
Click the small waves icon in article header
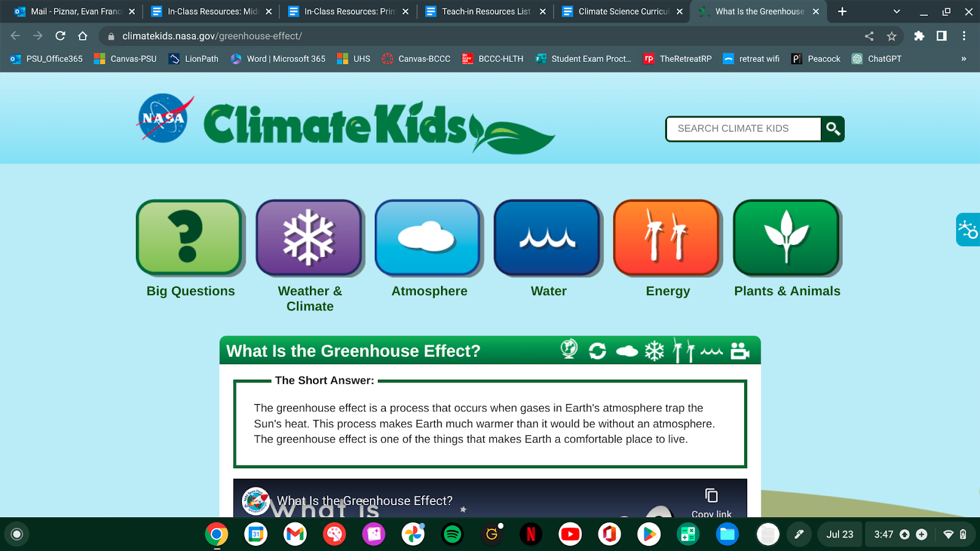point(712,351)
